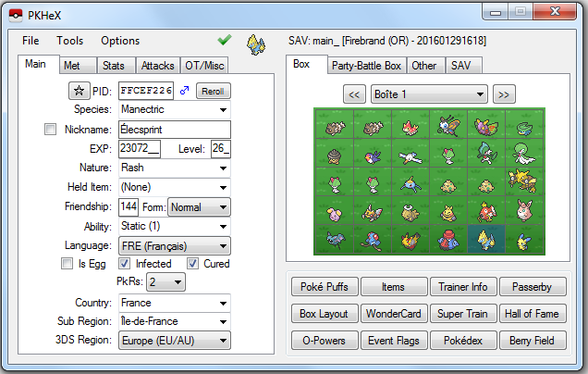Screen dimensions: 588x374
Task: Expand the Language dropdown showing FRE (Français)
Action: [x=175, y=246]
